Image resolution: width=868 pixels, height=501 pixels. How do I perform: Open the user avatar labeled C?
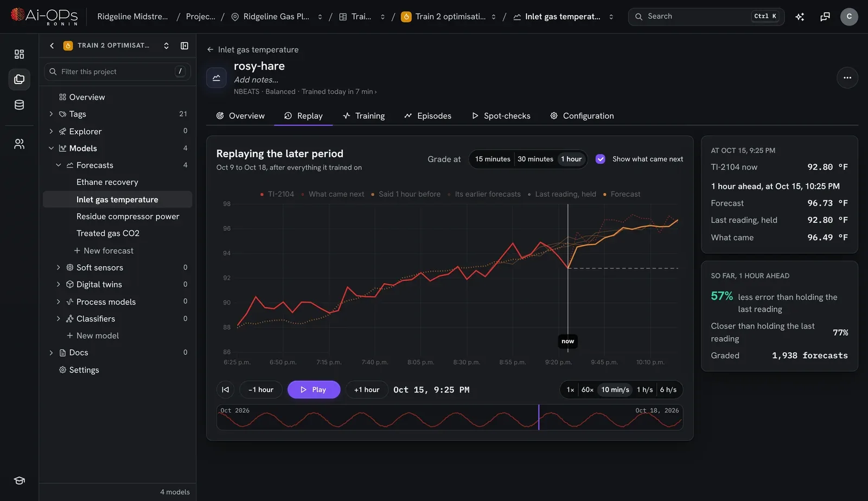pyautogui.click(x=849, y=17)
